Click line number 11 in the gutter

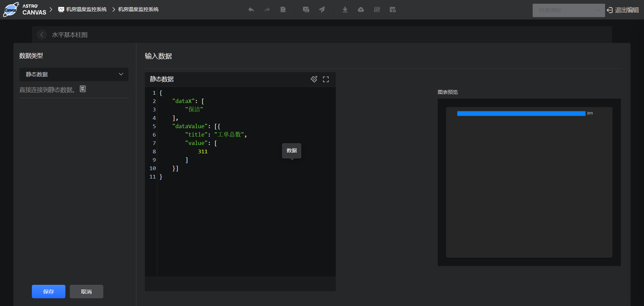coord(153,177)
